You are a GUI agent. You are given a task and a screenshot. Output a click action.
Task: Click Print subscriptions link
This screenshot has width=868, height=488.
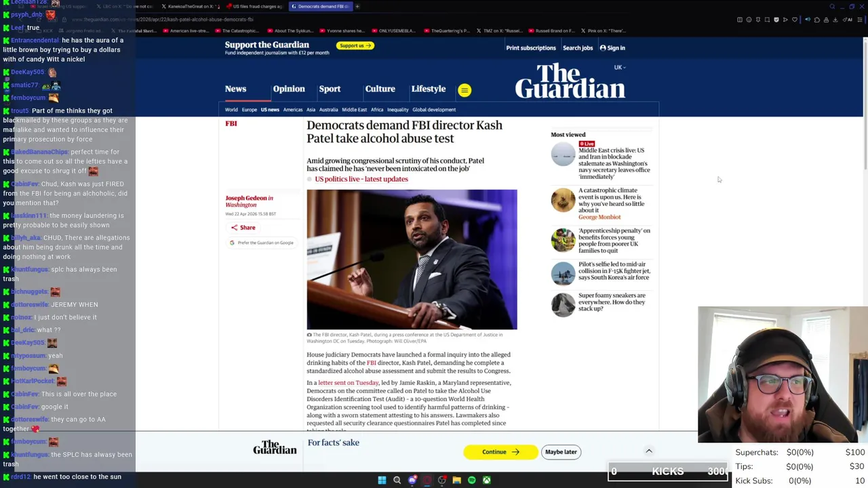point(531,48)
